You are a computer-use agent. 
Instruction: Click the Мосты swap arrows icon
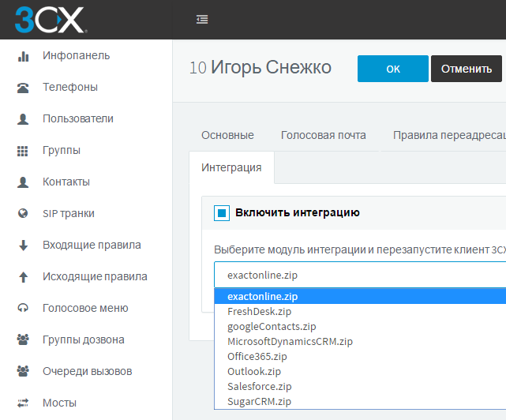pos(23,403)
